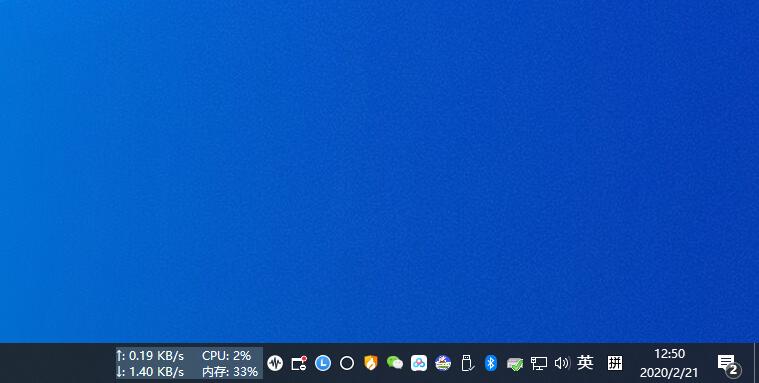Click the tray icon with red dot
This screenshot has height=383, width=759.
[x=299, y=363]
